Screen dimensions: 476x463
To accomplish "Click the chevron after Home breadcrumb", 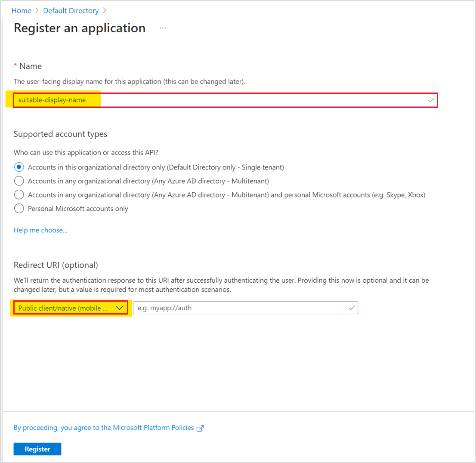I will tap(37, 10).
